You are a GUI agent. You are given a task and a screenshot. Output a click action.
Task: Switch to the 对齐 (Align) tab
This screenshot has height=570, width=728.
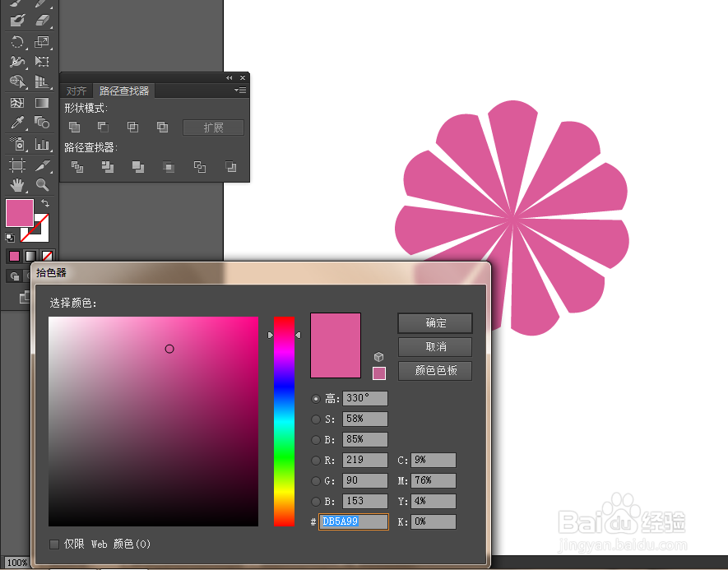coord(77,91)
